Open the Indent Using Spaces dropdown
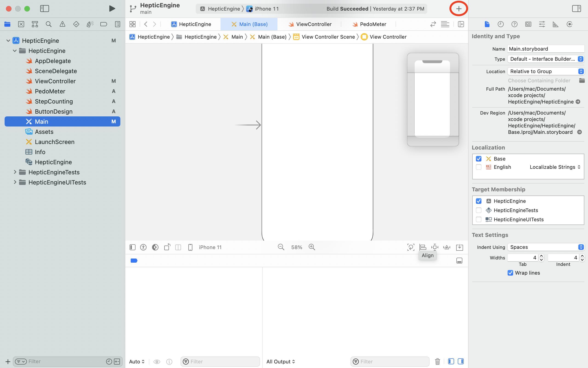The width and height of the screenshot is (588, 368). pyautogui.click(x=546, y=247)
